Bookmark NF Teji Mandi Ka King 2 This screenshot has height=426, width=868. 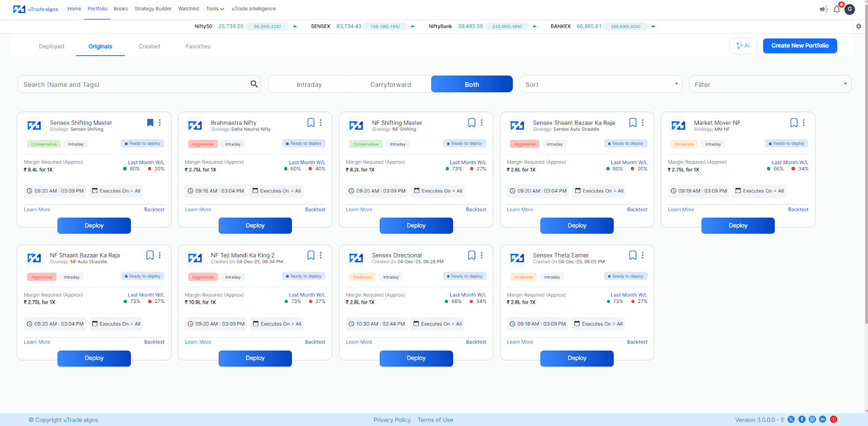click(311, 255)
